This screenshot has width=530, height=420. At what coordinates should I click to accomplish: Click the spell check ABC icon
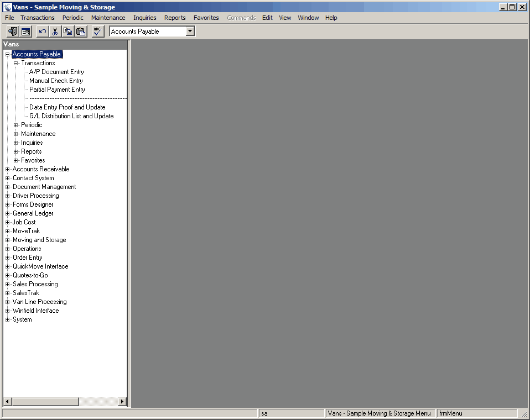click(x=98, y=32)
